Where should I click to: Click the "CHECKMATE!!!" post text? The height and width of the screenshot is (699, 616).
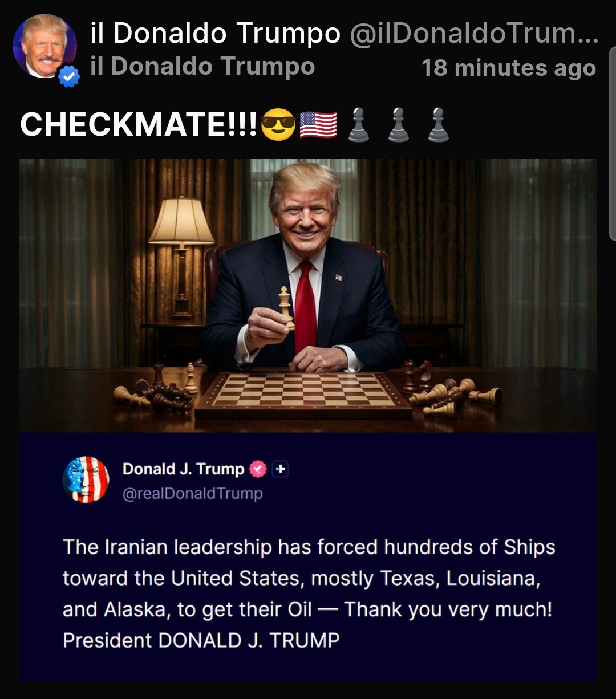coord(139,124)
